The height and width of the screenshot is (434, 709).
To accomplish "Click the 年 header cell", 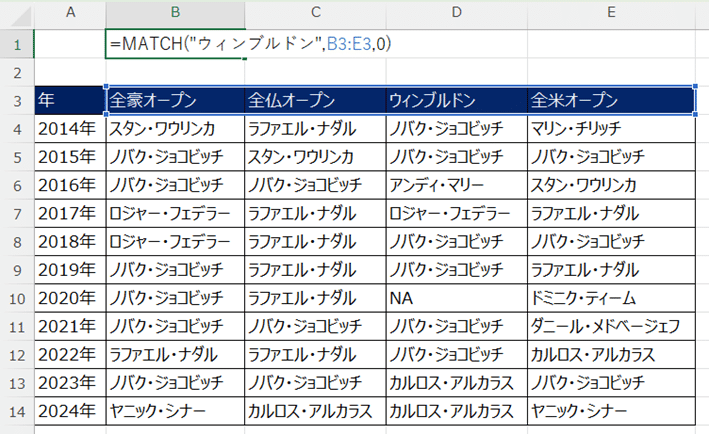I will [70, 100].
